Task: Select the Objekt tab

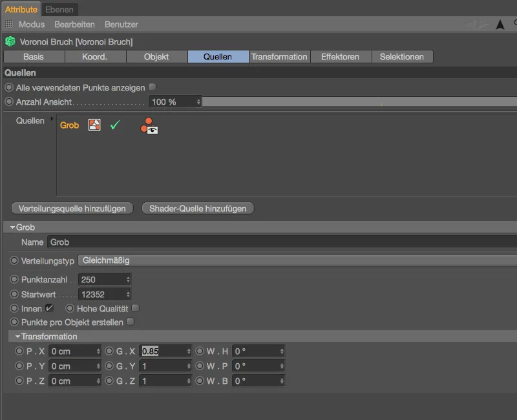Action: [156, 57]
